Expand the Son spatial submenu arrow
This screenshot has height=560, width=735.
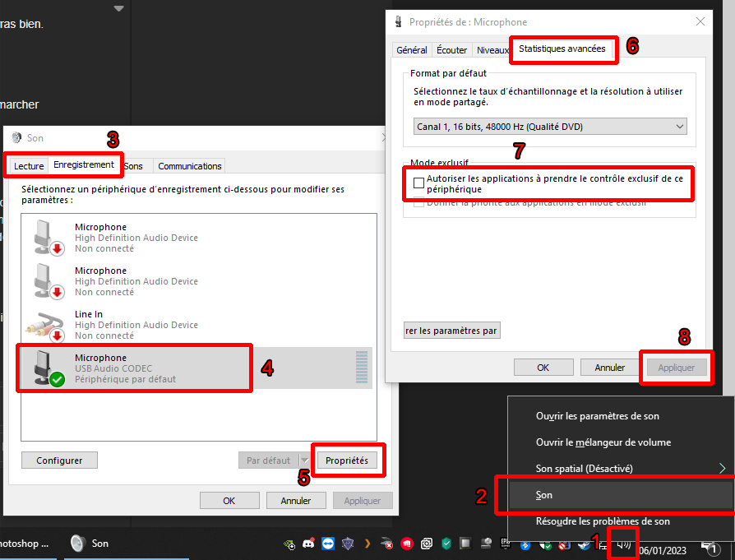(722, 469)
